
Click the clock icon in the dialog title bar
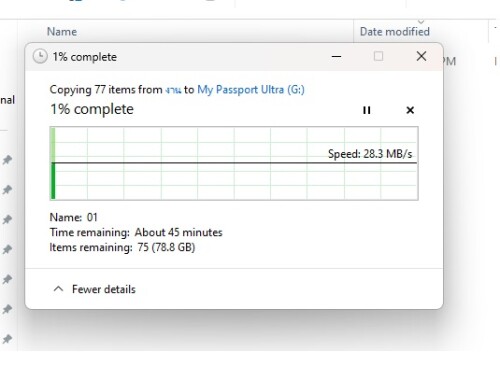point(40,56)
